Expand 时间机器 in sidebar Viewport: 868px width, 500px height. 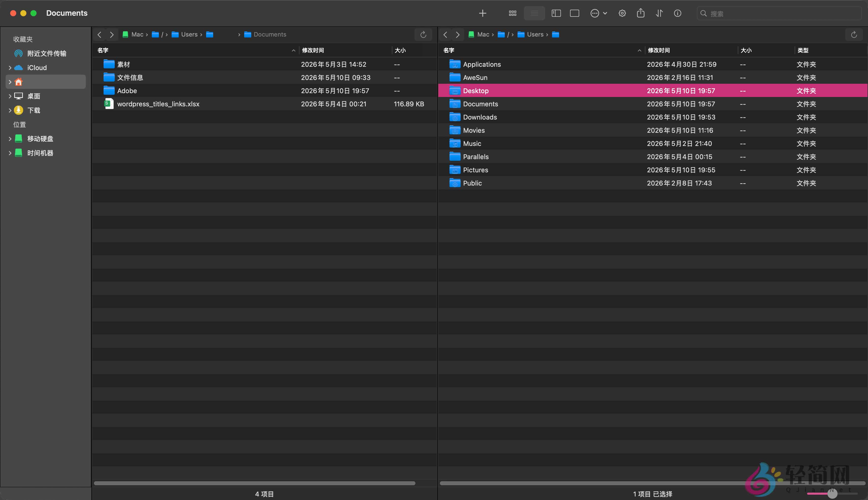point(10,153)
